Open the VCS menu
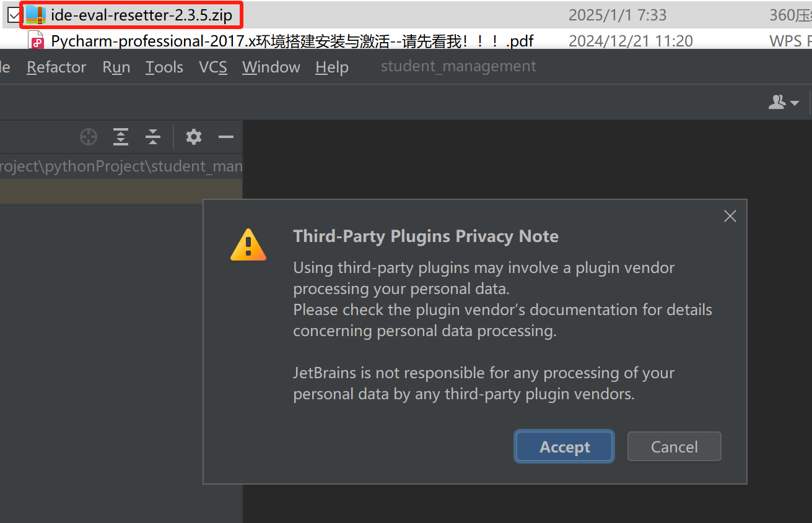The image size is (812, 523). 212,67
